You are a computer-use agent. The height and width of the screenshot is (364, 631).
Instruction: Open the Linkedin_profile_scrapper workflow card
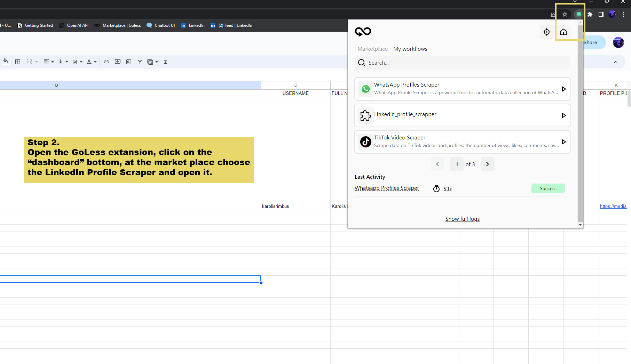[x=463, y=115]
